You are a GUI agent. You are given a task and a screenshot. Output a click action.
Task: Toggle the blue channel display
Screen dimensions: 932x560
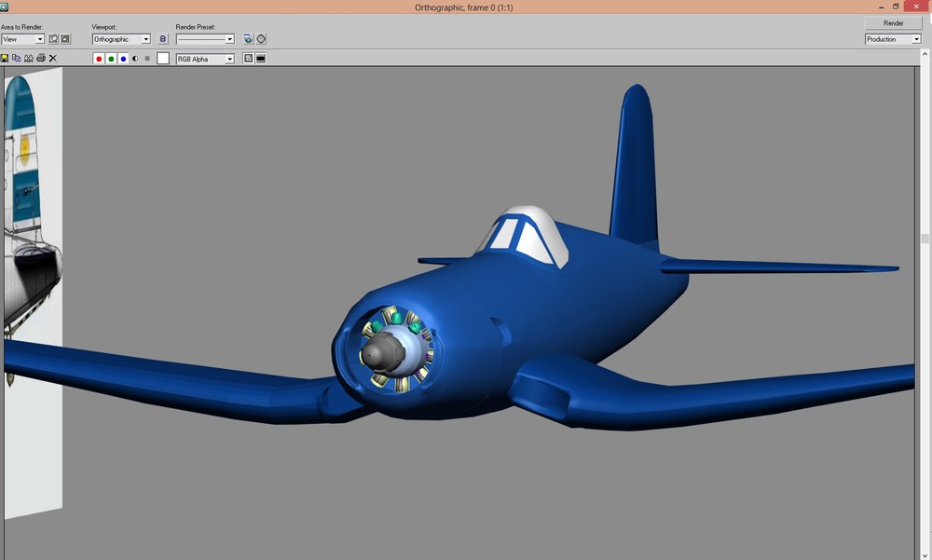point(123,59)
